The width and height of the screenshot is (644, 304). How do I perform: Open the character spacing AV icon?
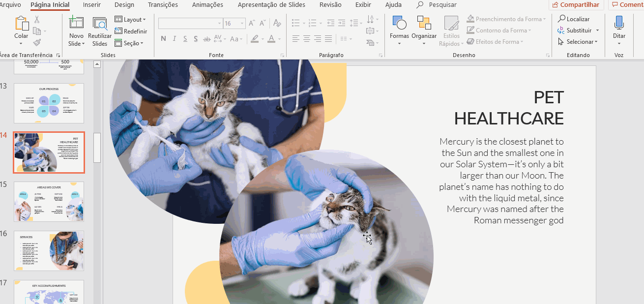pos(219,39)
